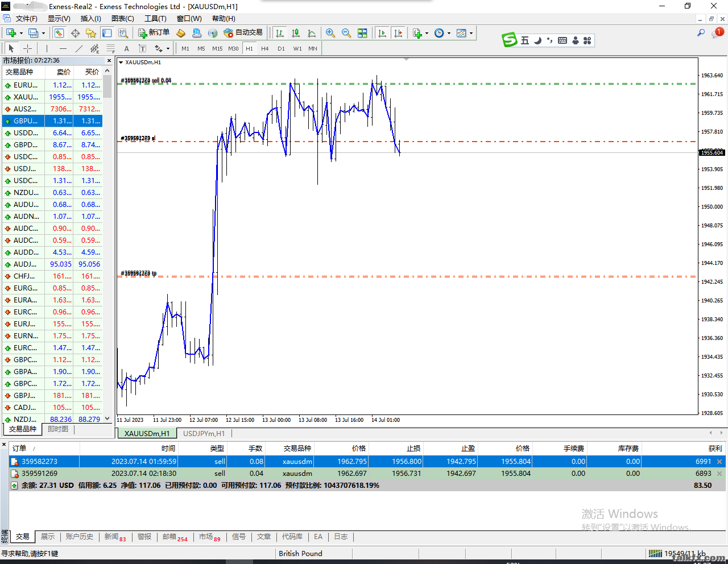This screenshot has width=728, height=564.
Task: Toggle the Market Watch panel icon
Action: [x=59, y=33]
